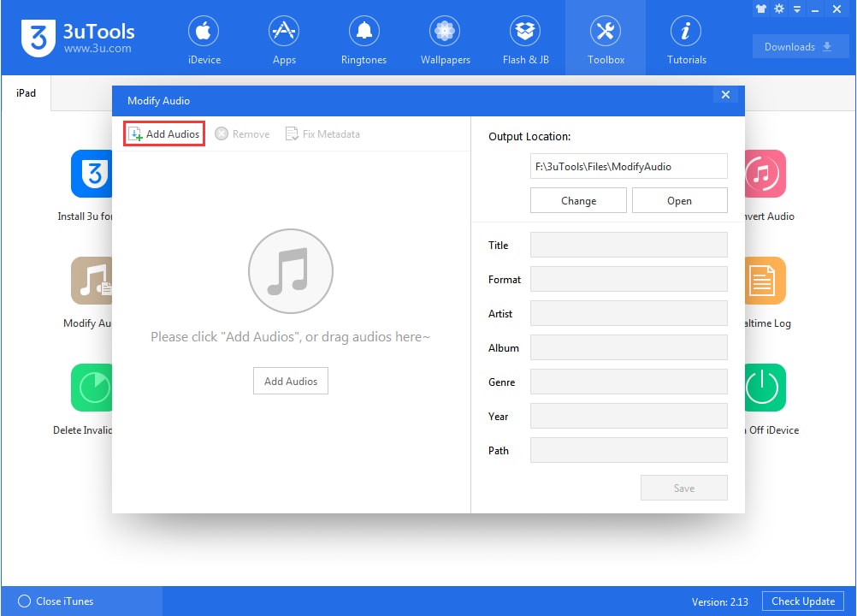
Task: Select Fix Metadata in the dialog toolbar
Action: pos(322,133)
